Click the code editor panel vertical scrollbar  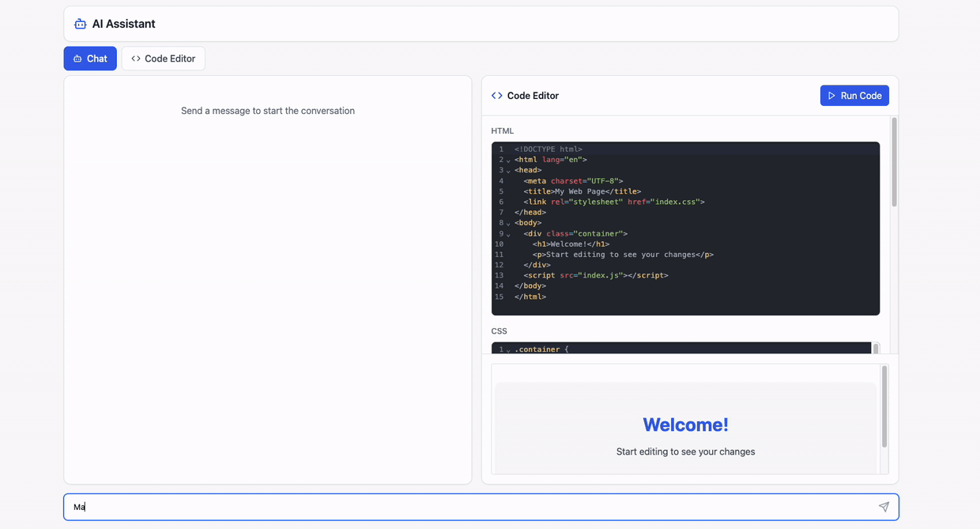click(894, 162)
